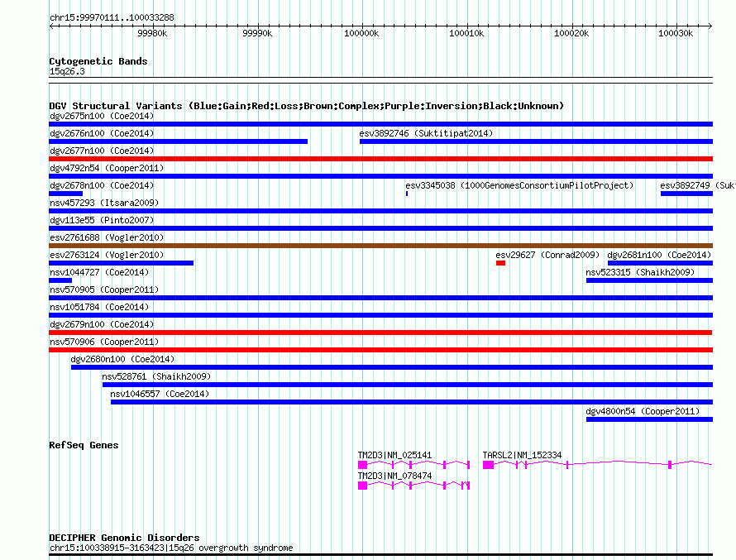This screenshot has height=560, width=736.
Task: Click the 100030k ruler label
Action: point(676,33)
